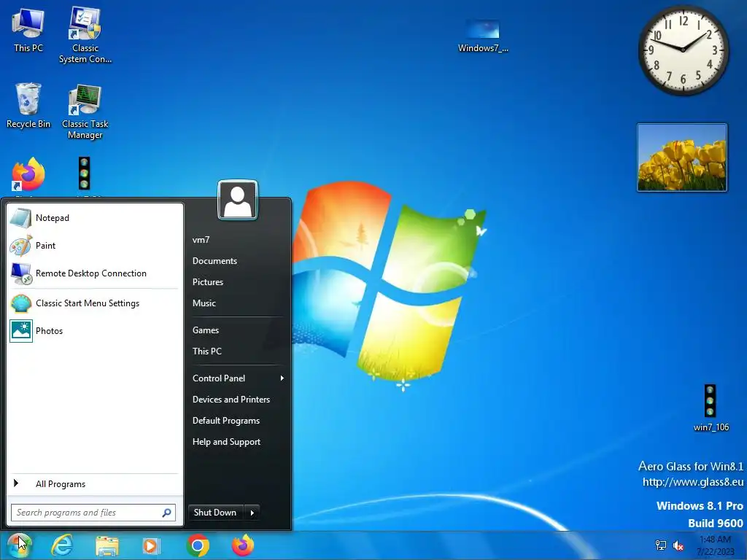
Task: Click the Search programs and files box
Action: pyautogui.click(x=93, y=513)
